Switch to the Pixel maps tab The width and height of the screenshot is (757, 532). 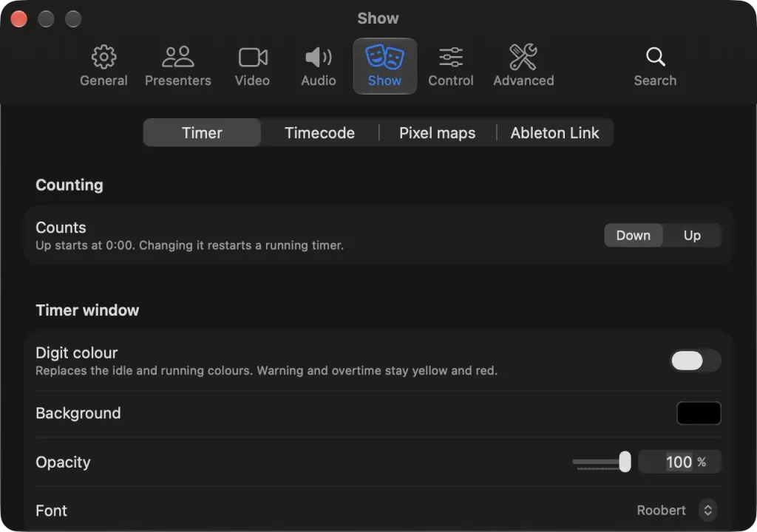[x=438, y=133]
